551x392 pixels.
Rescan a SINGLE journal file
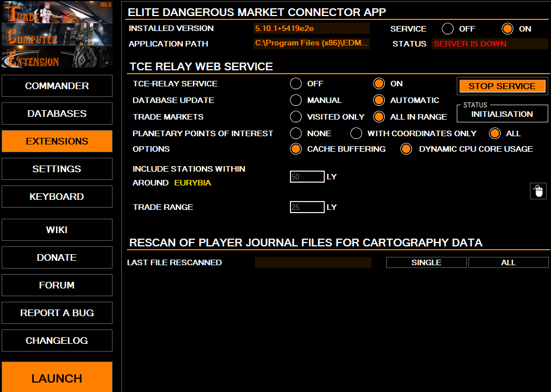click(x=426, y=262)
